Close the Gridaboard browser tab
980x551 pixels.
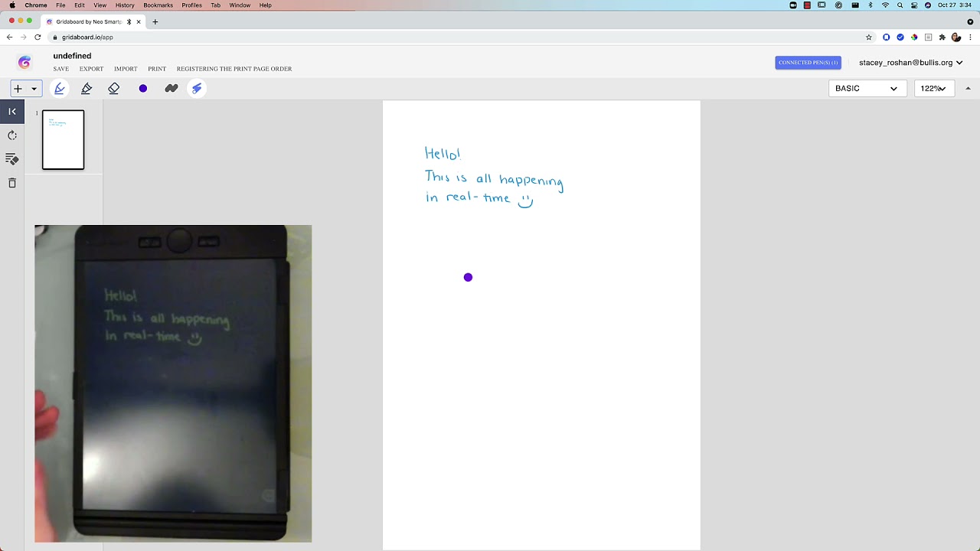click(x=139, y=22)
